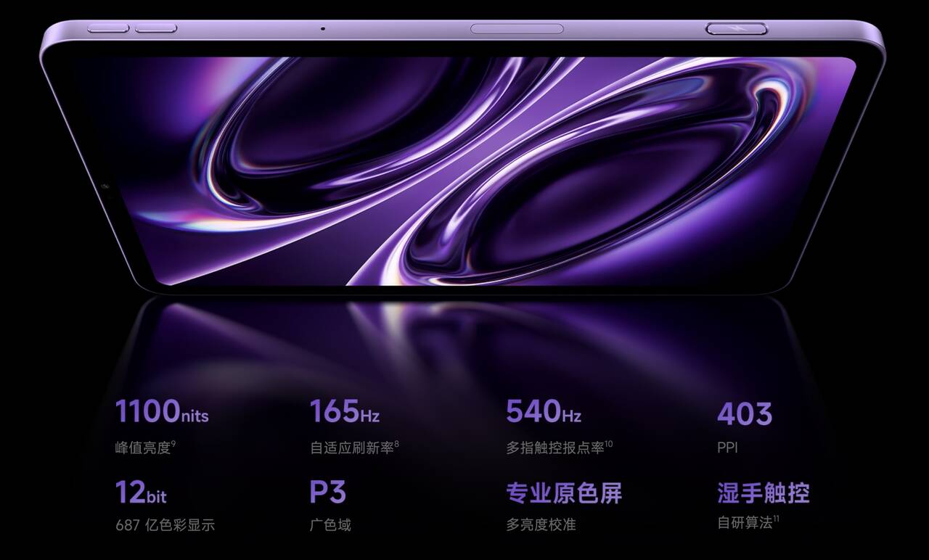Click the 1100nits brightness figure
Viewport: 929px width, 560px height.
pos(161,411)
